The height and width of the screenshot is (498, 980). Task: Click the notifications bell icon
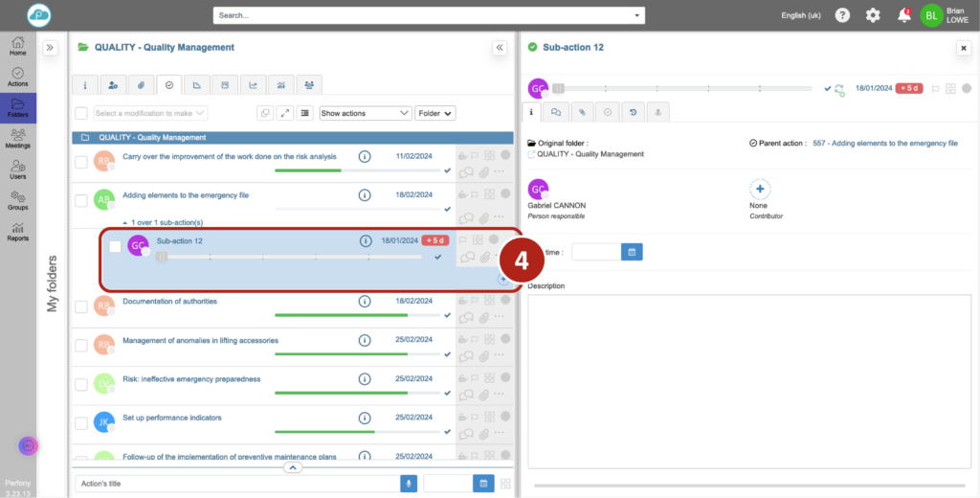(x=902, y=15)
